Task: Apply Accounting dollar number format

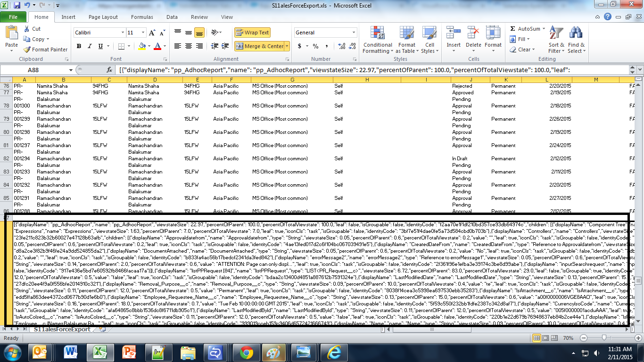Action: coord(300,46)
